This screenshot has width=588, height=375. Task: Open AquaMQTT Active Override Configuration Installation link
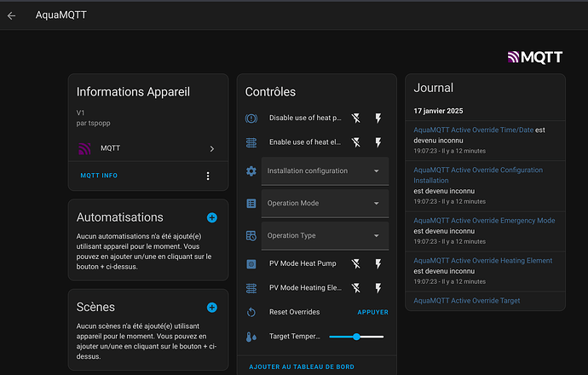478,175
